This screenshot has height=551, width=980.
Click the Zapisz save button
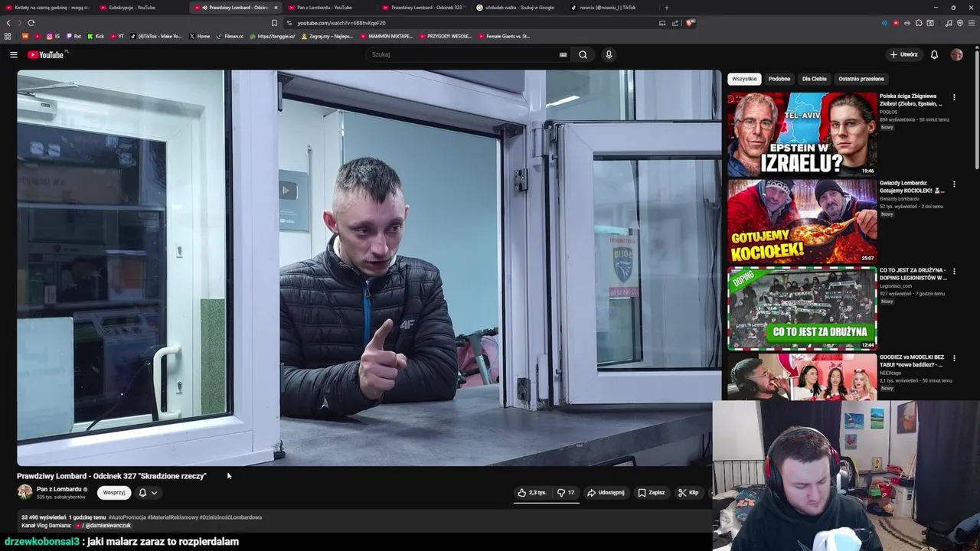click(x=651, y=493)
